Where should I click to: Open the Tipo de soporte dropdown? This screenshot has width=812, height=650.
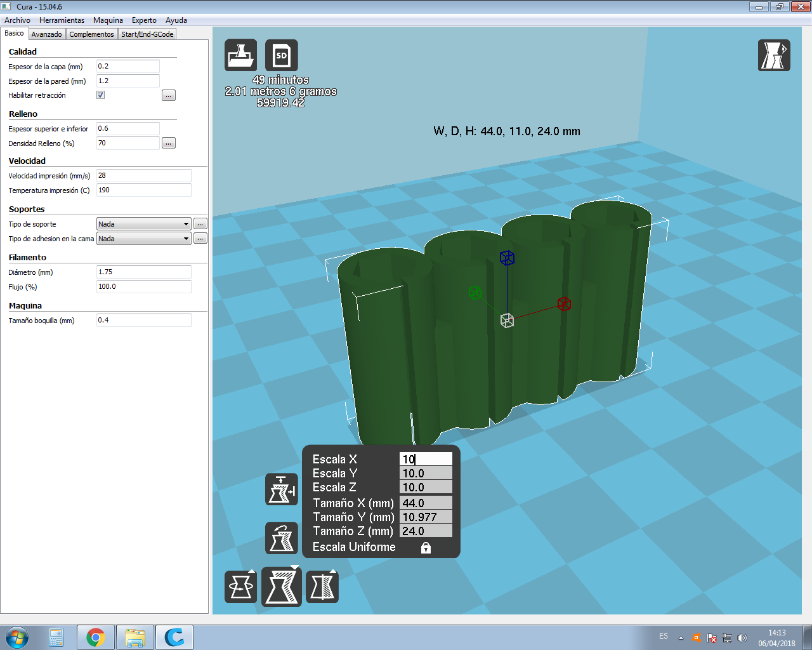[144, 224]
